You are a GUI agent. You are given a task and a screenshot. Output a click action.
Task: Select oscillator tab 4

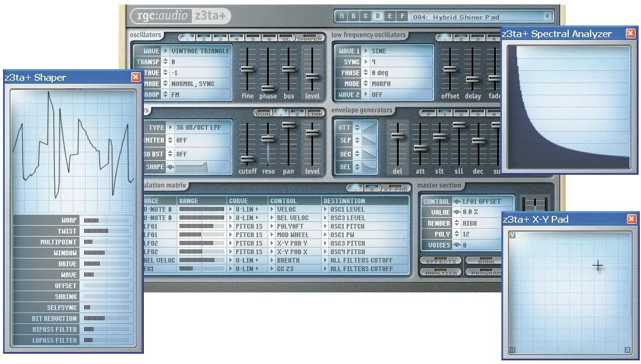236,38
